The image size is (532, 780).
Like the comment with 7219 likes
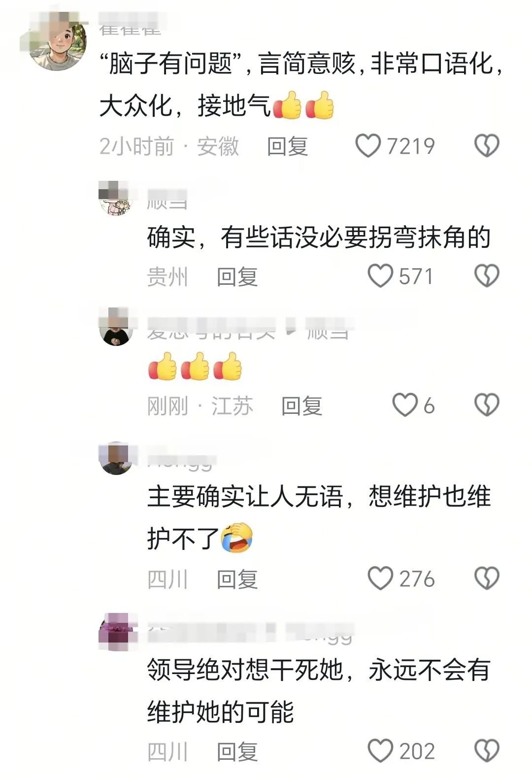pos(368,146)
